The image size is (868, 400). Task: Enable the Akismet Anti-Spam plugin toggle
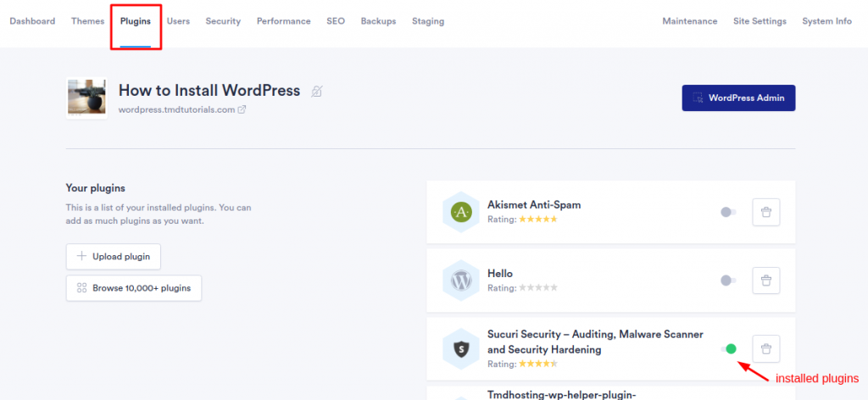(x=727, y=212)
